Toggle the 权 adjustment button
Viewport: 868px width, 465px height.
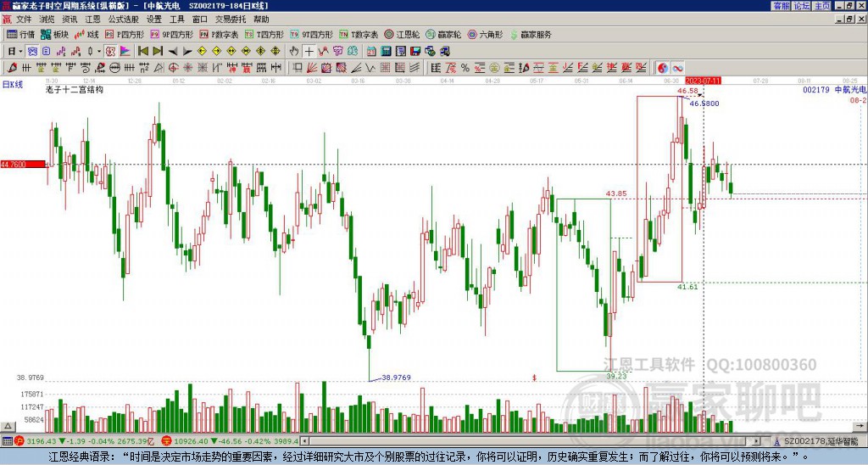point(110,52)
